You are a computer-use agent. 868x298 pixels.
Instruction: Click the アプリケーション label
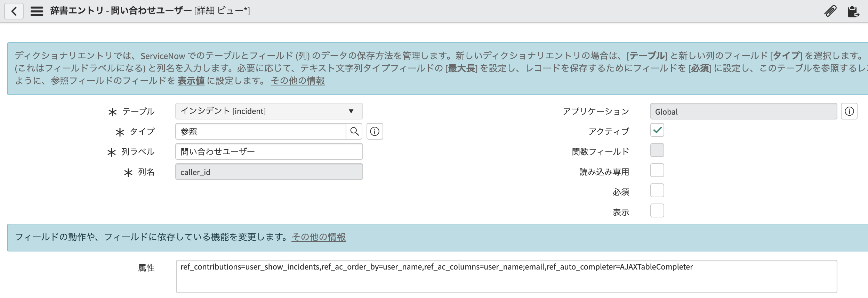coord(596,111)
